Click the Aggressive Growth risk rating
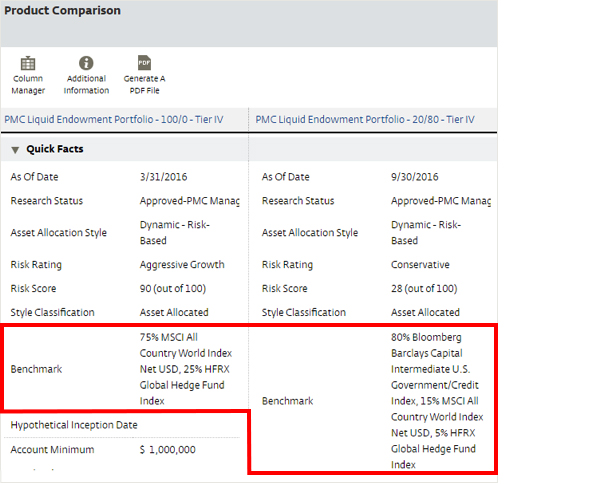Image resolution: width=590 pixels, height=484 pixels. pyautogui.click(x=182, y=265)
